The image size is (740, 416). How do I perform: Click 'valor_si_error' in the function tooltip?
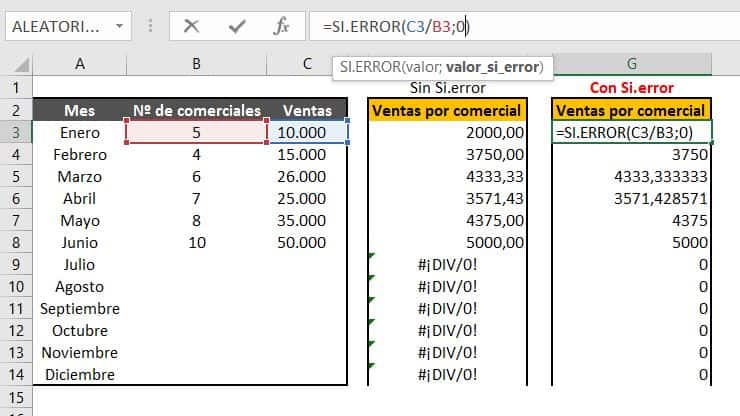[492, 67]
